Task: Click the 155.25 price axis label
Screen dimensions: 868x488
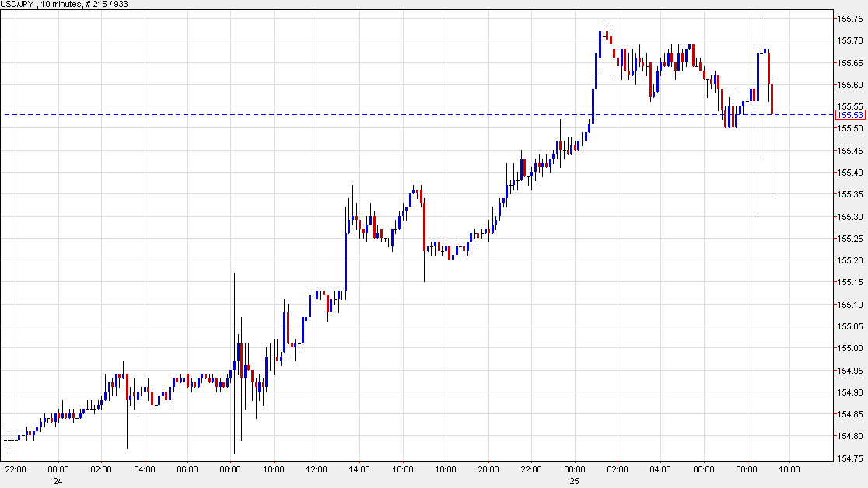Action: pos(850,239)
